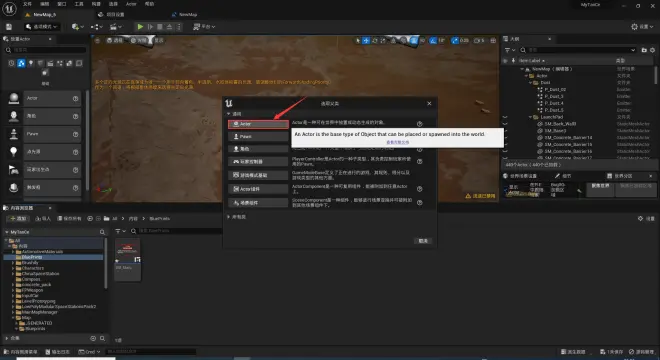Collapse the Dust folder in Outliner

[x=531, y=83]
